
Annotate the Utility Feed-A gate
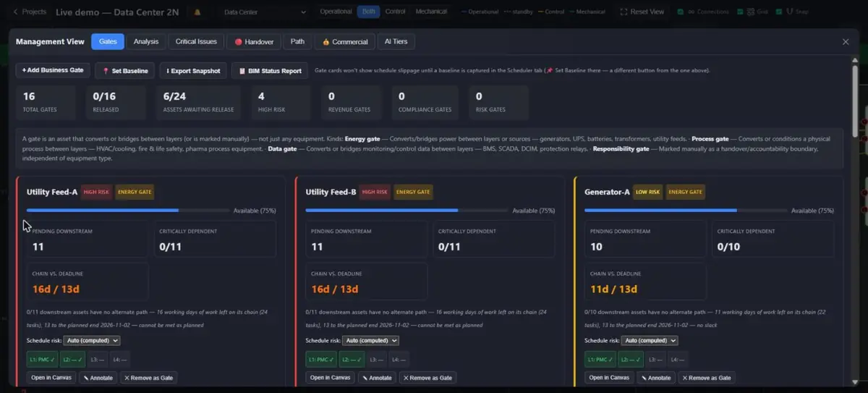coord(98,377)
